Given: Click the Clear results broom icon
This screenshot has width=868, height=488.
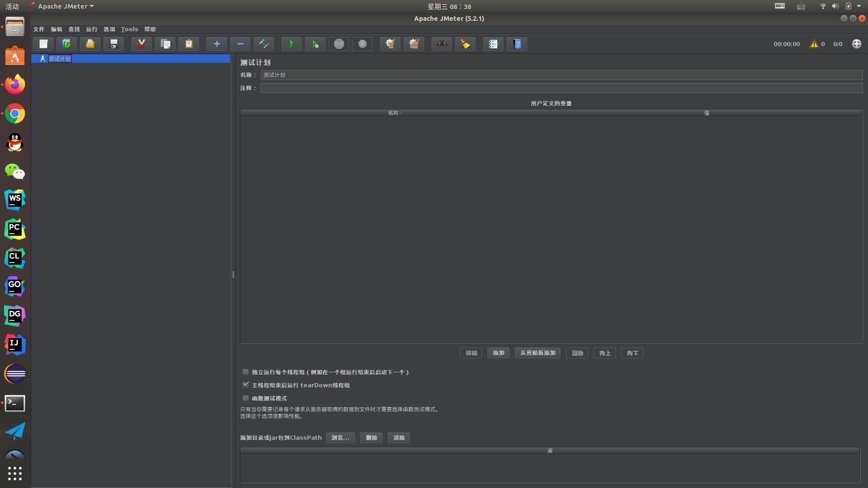Looking at the screenshot, I should [390, 44].
